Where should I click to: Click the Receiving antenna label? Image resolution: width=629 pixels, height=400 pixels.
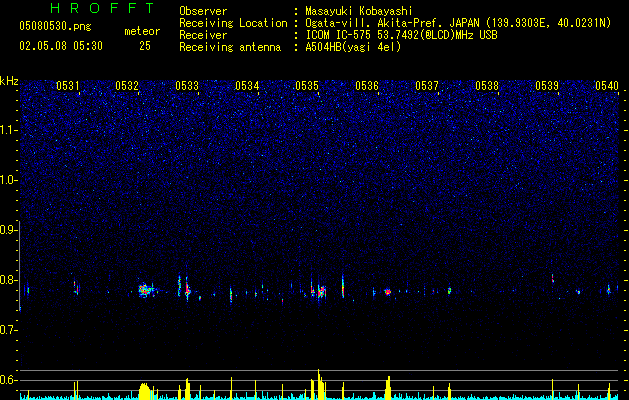[x=230, y=47]
